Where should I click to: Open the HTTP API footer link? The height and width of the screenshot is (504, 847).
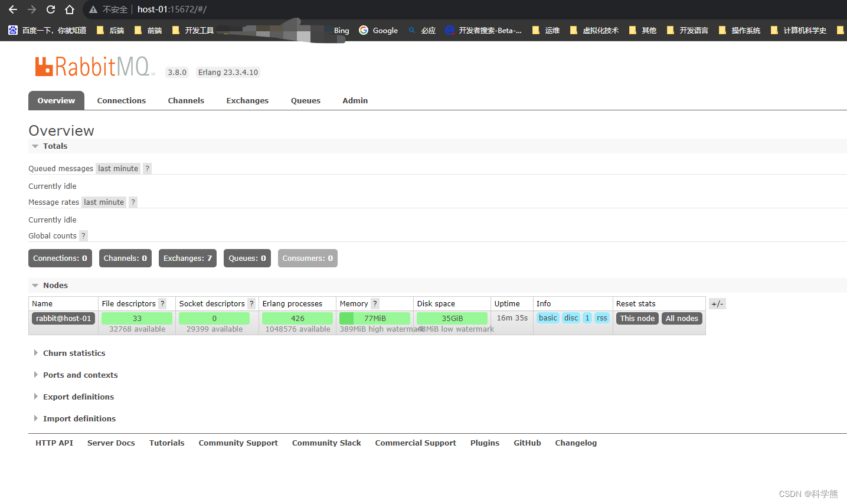(54, 443)
